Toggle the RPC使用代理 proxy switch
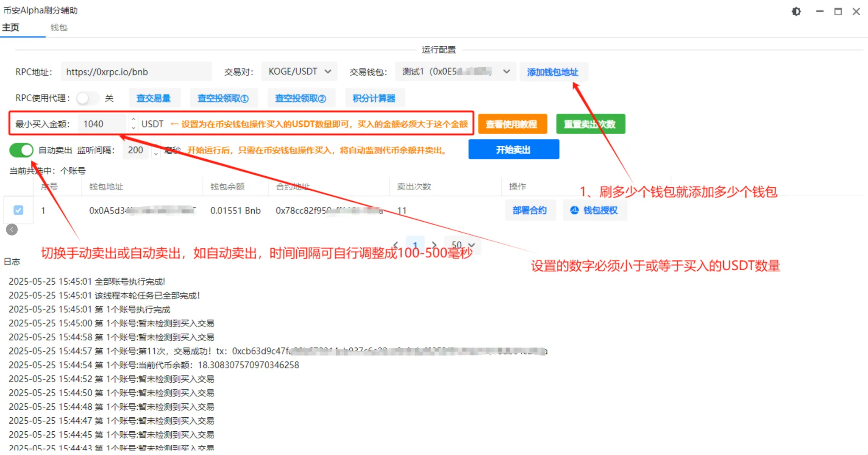This screenshot has height=455, width=868. [x=87, y=98]
